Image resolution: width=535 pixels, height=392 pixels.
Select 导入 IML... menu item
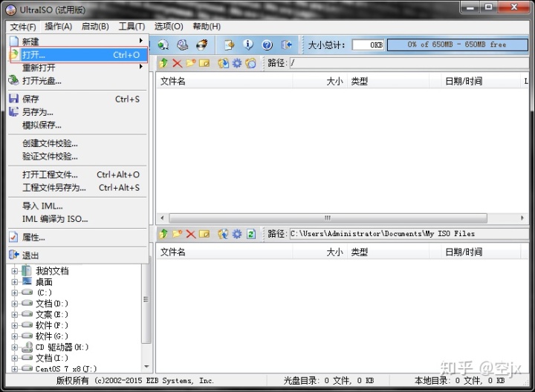coord(79,206)
